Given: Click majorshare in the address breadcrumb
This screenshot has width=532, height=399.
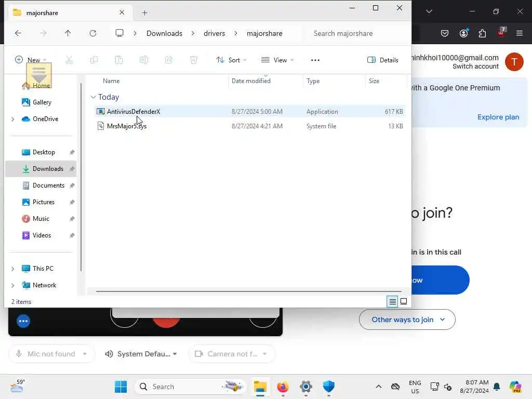Looking at the screenshot, I should [264, 33].
